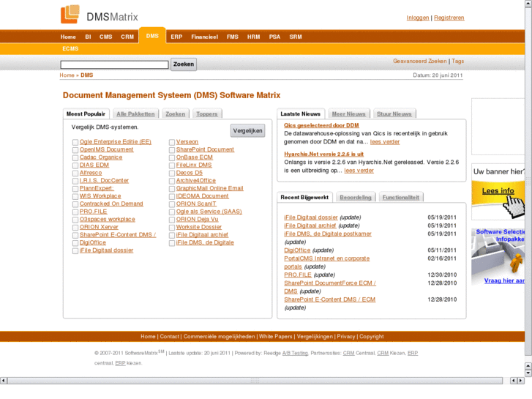This screenshot has height=399, width=532.
Task: Open the I.R.I.S. DocCenter link
Action: pos(104,180)
